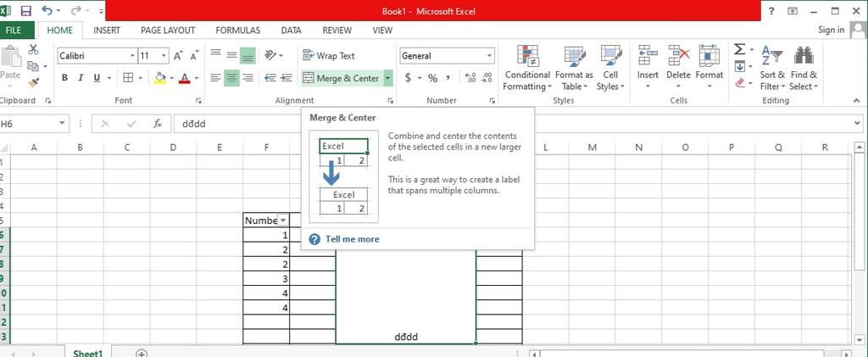This screenshot has width=868, height=357.
Task: Toggle Underline formatting
Action: coord(97,78)
